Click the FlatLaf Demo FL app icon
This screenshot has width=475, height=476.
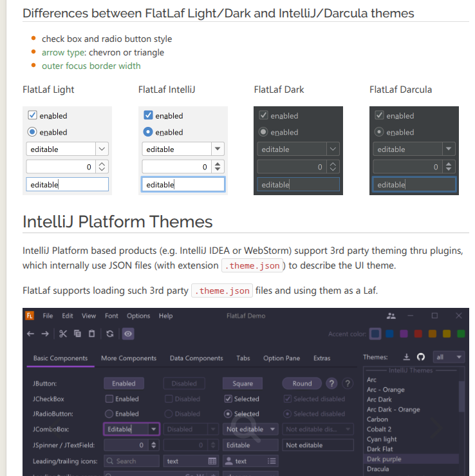pos(30,316)
